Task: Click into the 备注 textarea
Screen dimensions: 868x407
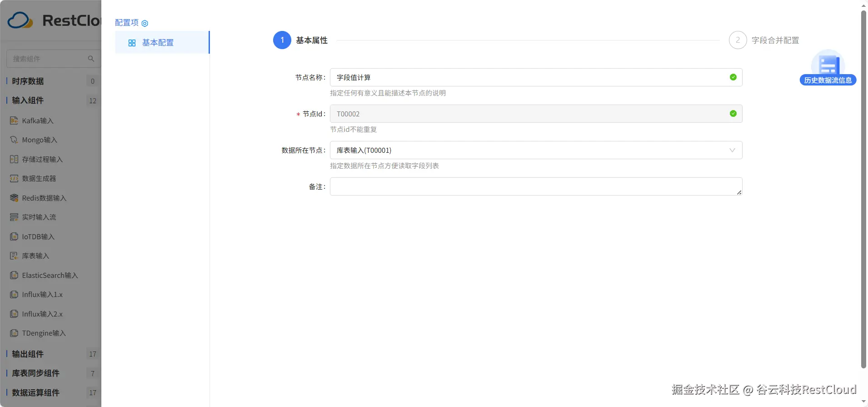Action: point(536,186)
